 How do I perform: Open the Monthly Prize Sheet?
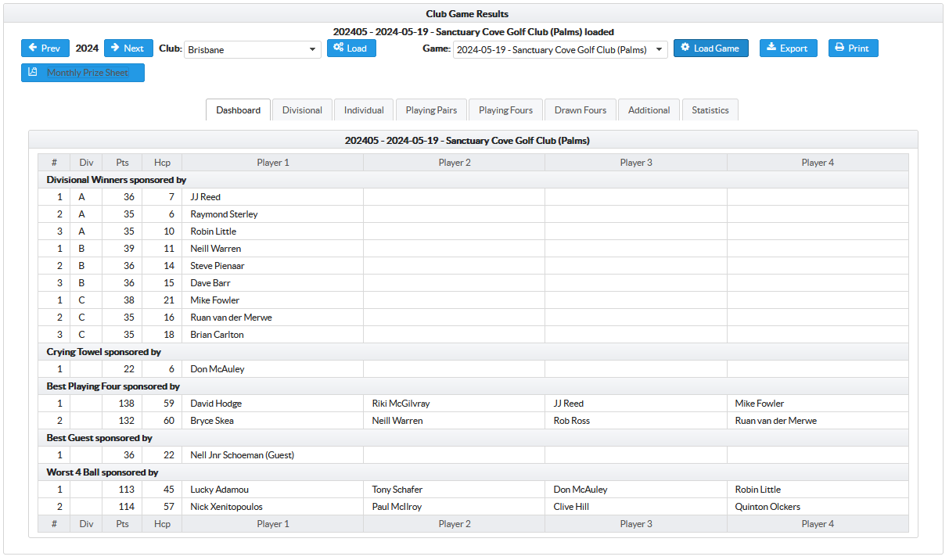(x=83, y=73)
